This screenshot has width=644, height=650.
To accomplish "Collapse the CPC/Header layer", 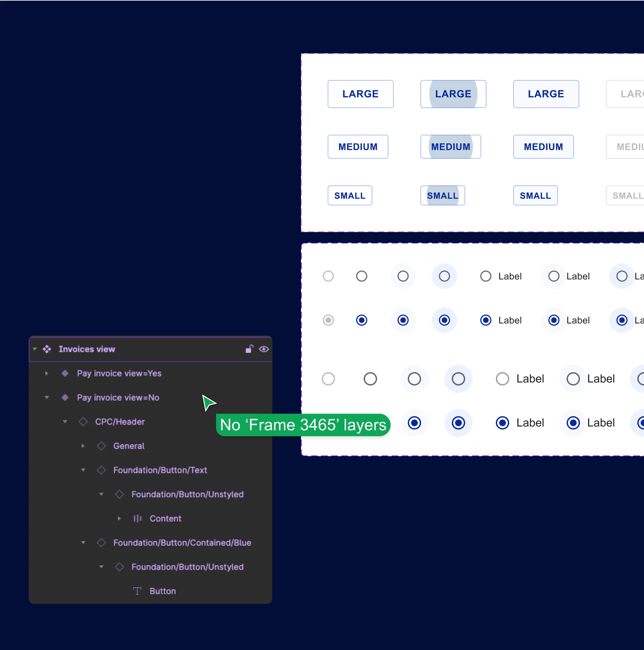I will (x=65, y=422).
